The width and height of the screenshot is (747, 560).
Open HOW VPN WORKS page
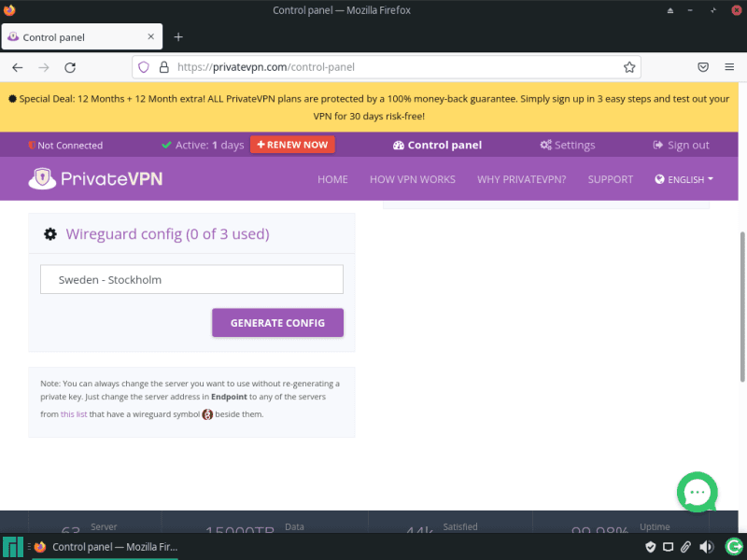[412, 179]
